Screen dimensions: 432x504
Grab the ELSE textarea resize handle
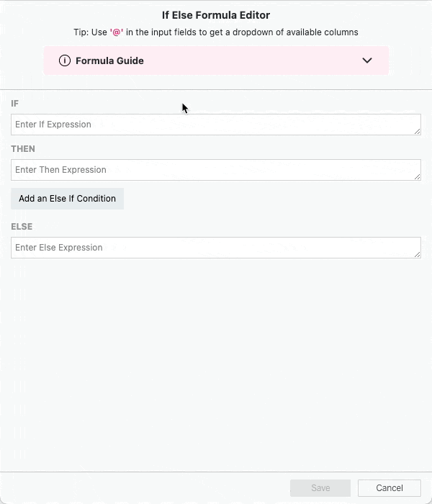tap(418, 255)
